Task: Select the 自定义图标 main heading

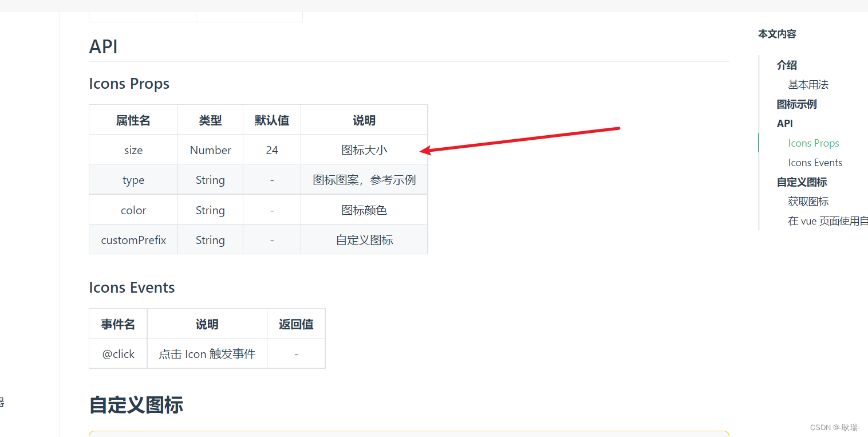Action: click(x=136, y=405)
